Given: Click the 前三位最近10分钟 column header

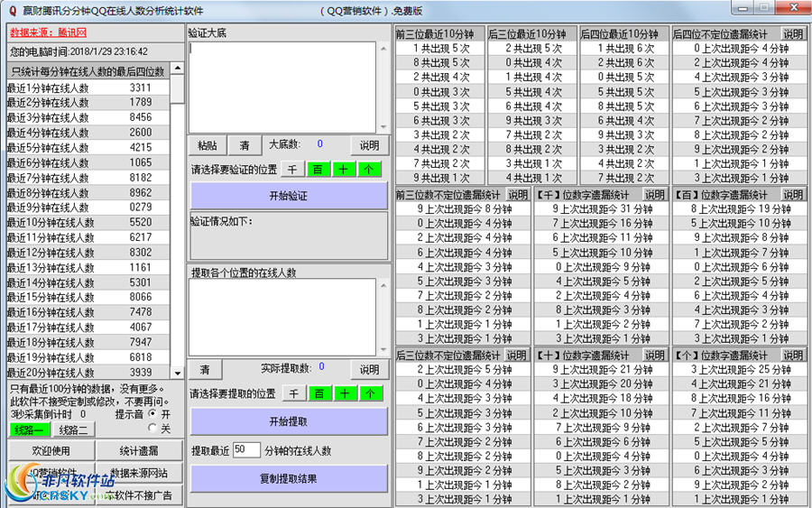Looking at the screenshot, I should click(x=439, y=34).
